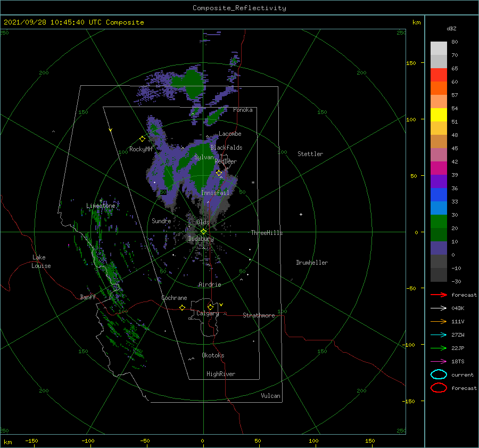Click the Vulcan city label

(x=270, y=396)
